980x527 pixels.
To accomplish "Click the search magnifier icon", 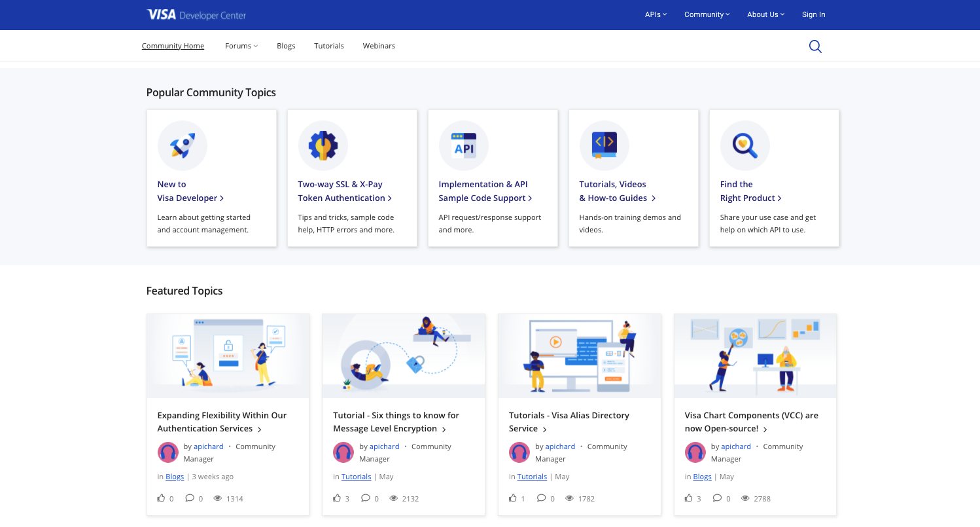I will [x=815, y=46].
